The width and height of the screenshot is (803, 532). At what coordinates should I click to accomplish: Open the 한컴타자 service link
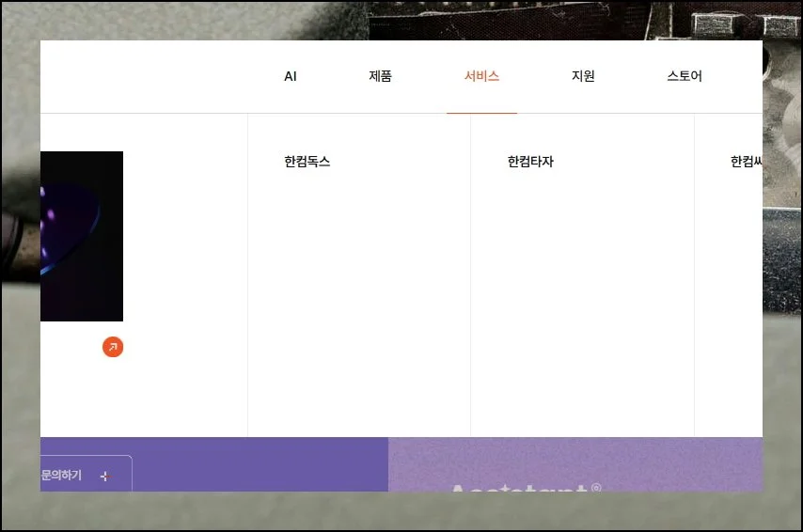[530, 162]
